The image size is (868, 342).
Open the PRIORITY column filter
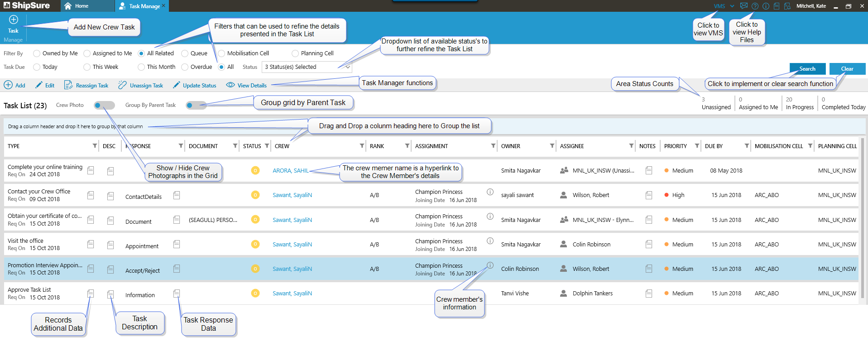pyautogui.click(x=697, y=146)
